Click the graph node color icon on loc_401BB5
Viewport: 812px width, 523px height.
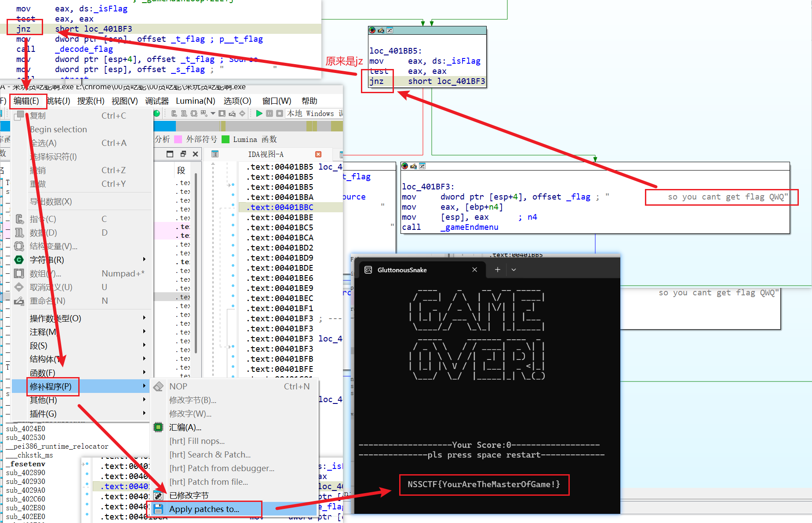click(x=372, y=30)
